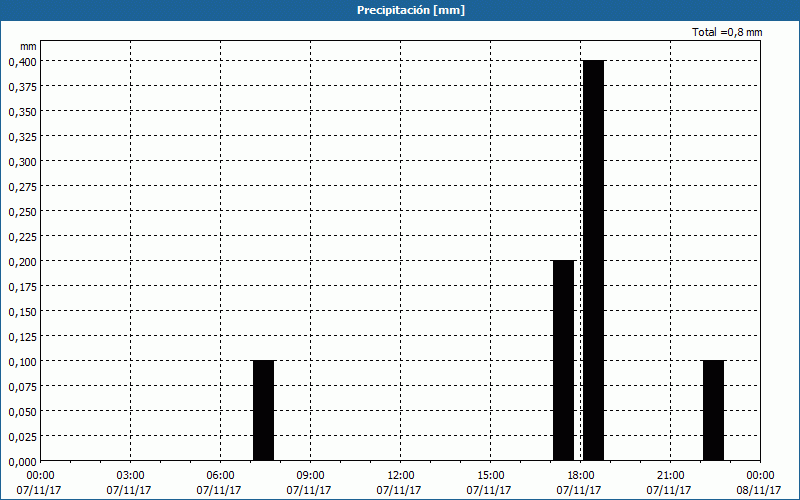Click the mm unit label on y-axis
Image resolution: width=800 pixels, height=500 pixels.
(x=28, y=46)
